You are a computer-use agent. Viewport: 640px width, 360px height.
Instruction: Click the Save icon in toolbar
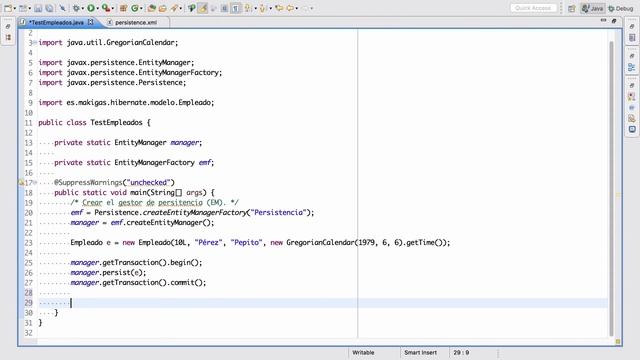coord(38,8)
